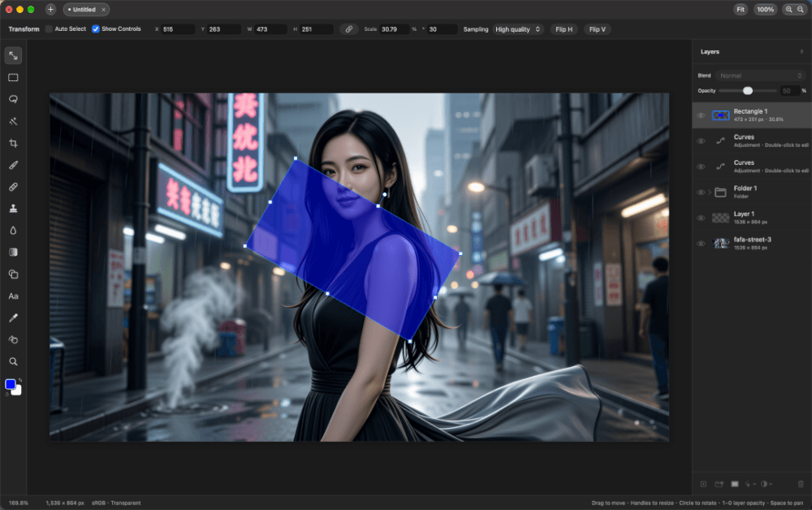Screen dimensions: 812x510
Task: Delete layer with the trash icon
Action: point(801,484)
